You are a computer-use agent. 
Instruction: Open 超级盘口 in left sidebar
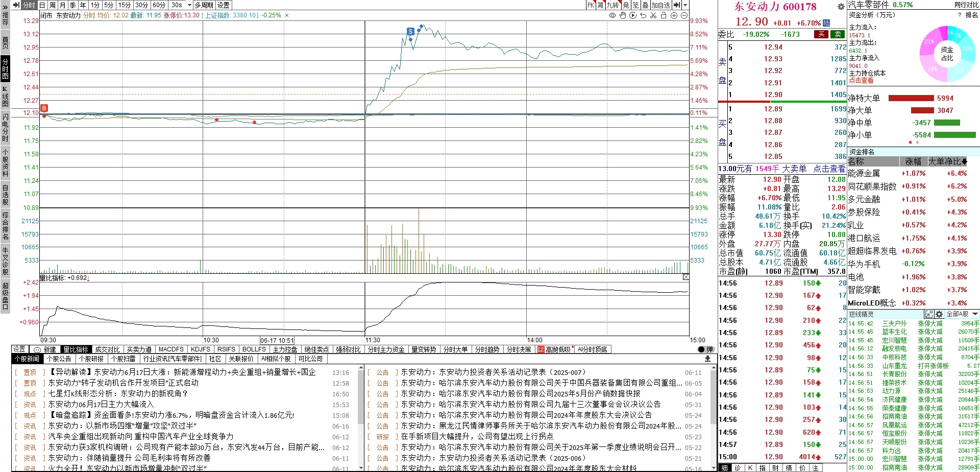pos(5,295)
